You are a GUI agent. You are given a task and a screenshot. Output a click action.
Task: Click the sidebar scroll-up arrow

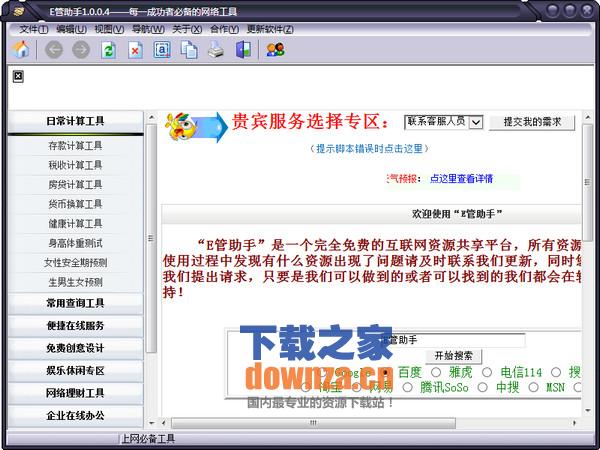(x=152, y=117)
